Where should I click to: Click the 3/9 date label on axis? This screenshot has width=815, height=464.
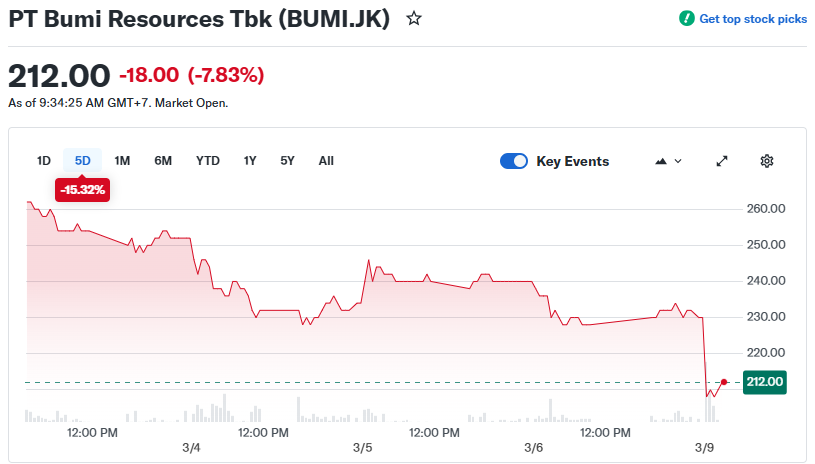click(x=705, y=447)
